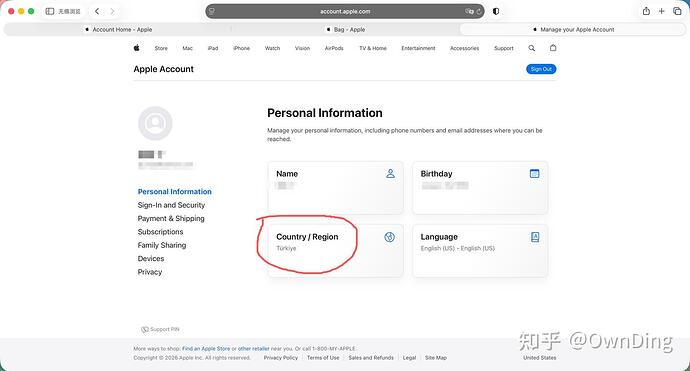Click the translate icon in address bar
This screenshot has height=371, width=690.
click(x=470, y=11)
